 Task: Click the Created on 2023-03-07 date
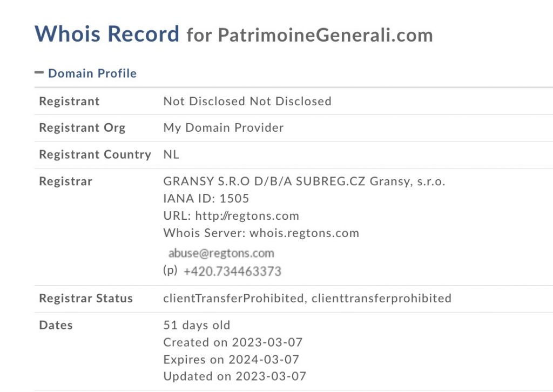click(233, 342)
